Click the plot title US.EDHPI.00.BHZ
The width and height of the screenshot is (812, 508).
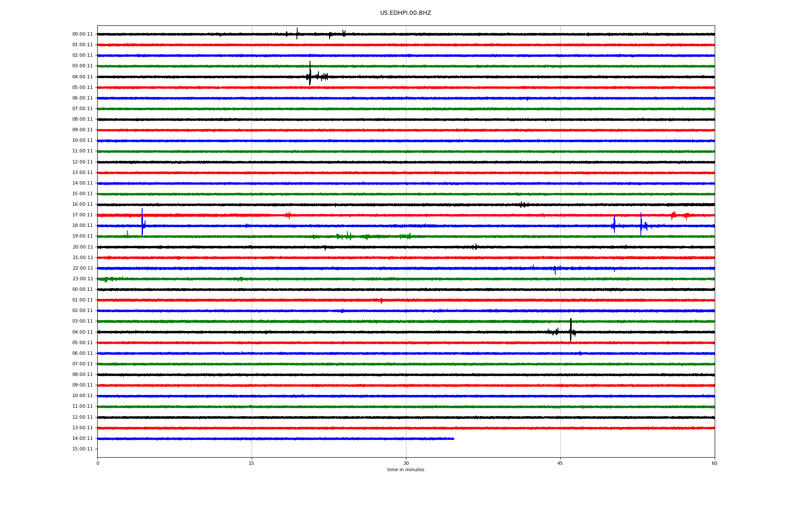[x=405, y=13]
